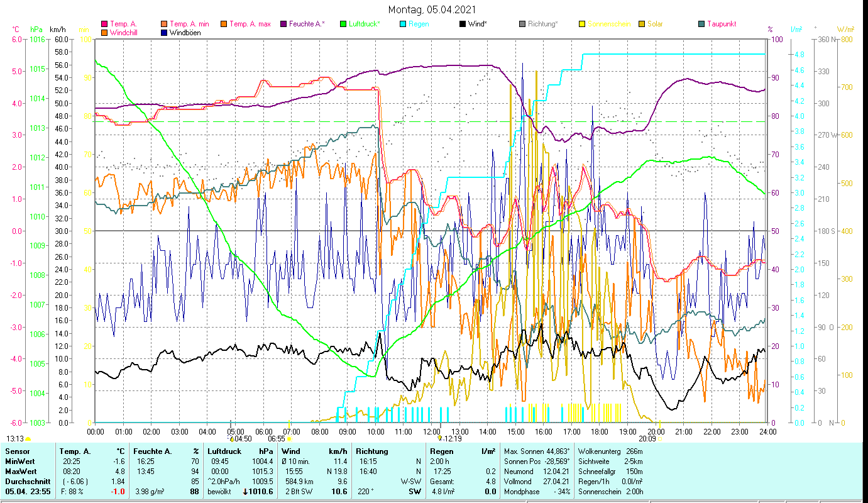
Task: Click the Wolkenunterg 266m entry
Action: click(x=610, y=451)
